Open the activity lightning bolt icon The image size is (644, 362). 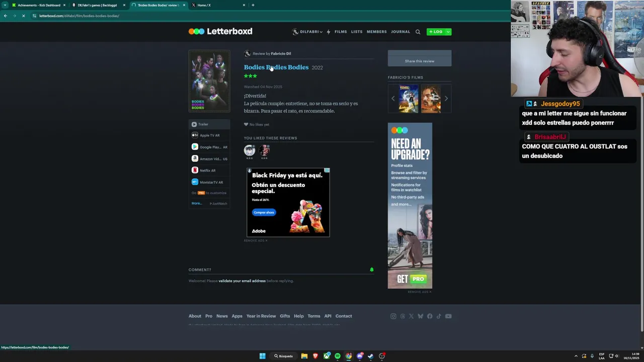329,32
